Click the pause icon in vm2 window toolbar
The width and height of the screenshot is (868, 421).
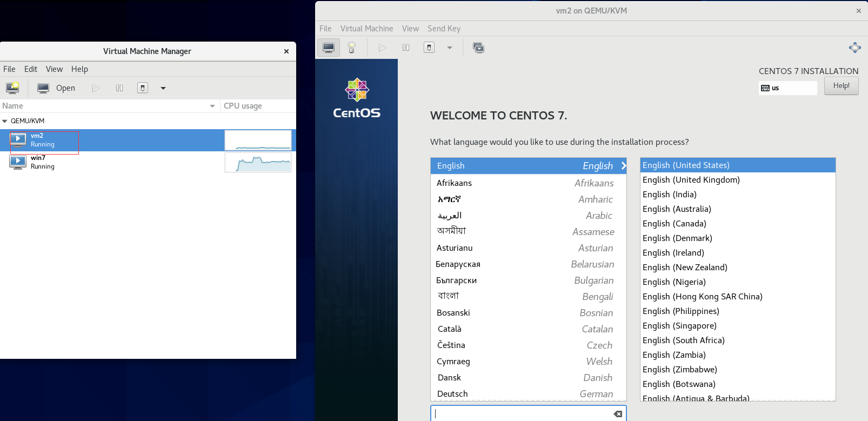coord(406,48)
